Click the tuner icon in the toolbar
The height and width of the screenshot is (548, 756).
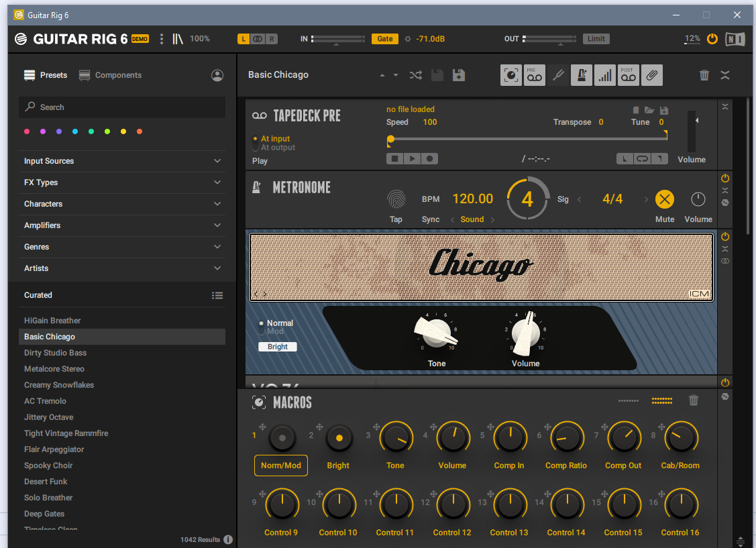click(x=557, y=75)
